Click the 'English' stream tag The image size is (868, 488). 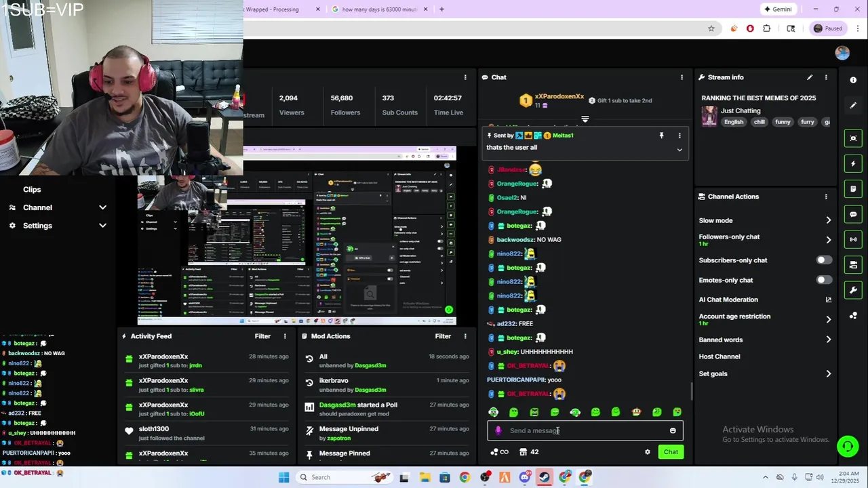734,122
